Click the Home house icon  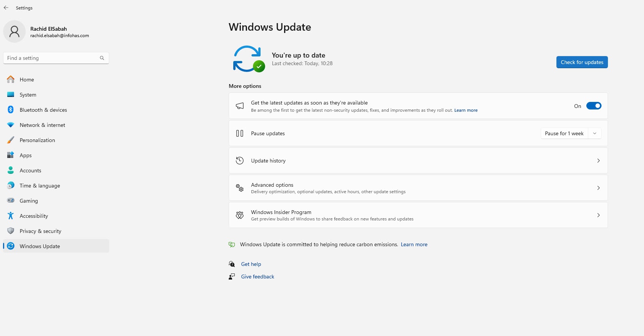coord(11,79)
